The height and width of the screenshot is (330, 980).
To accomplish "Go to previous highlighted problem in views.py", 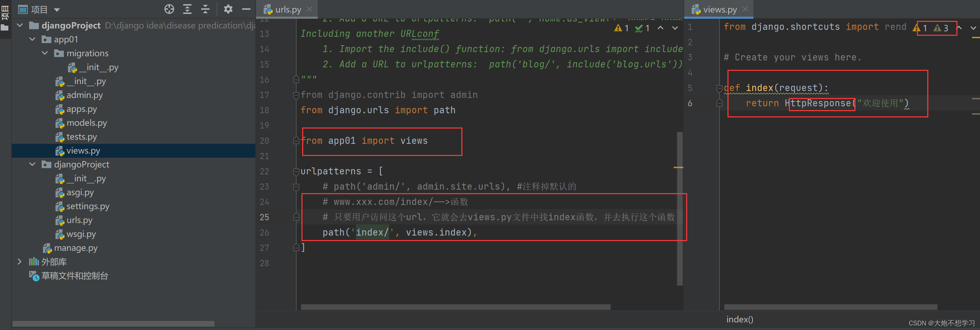I will [x=959, y=28].
